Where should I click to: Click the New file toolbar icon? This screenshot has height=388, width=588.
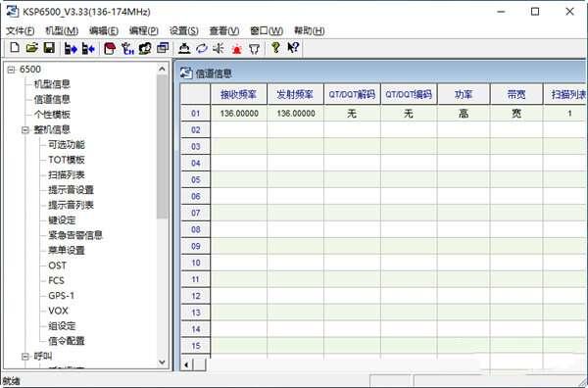[15, 48]
